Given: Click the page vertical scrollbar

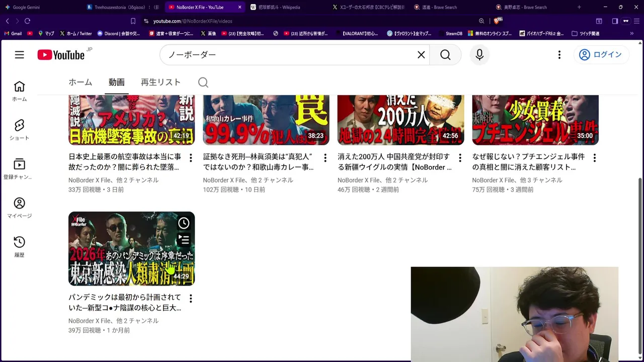Looking at the screenshot, I should pos(640,266).
